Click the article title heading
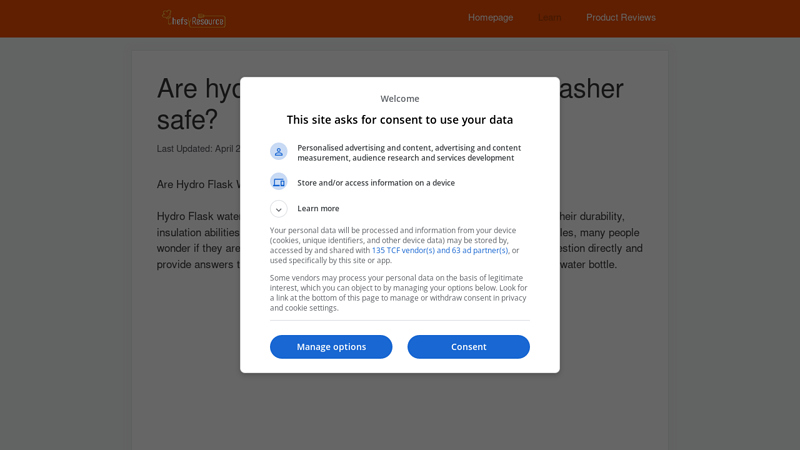Image resolution: width=800 pixels, height=450 pixels. point(390,104)
